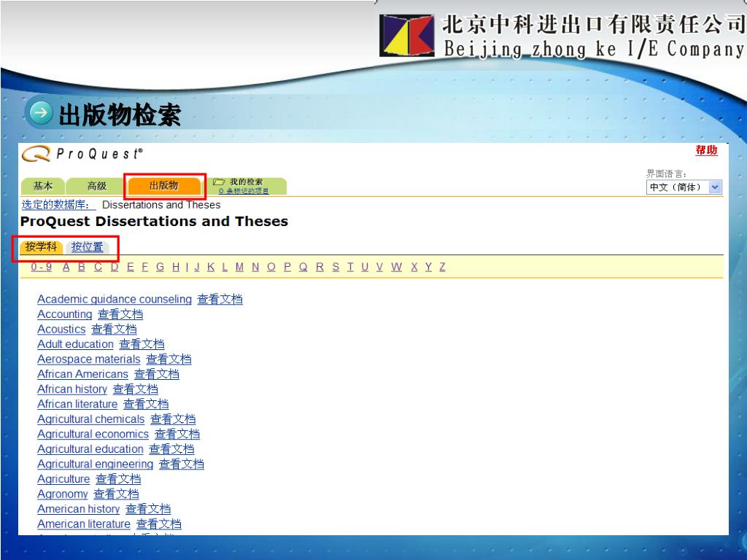Jump to letter Q index
Viewport: 747px width, 560px height.
[303, 267]
